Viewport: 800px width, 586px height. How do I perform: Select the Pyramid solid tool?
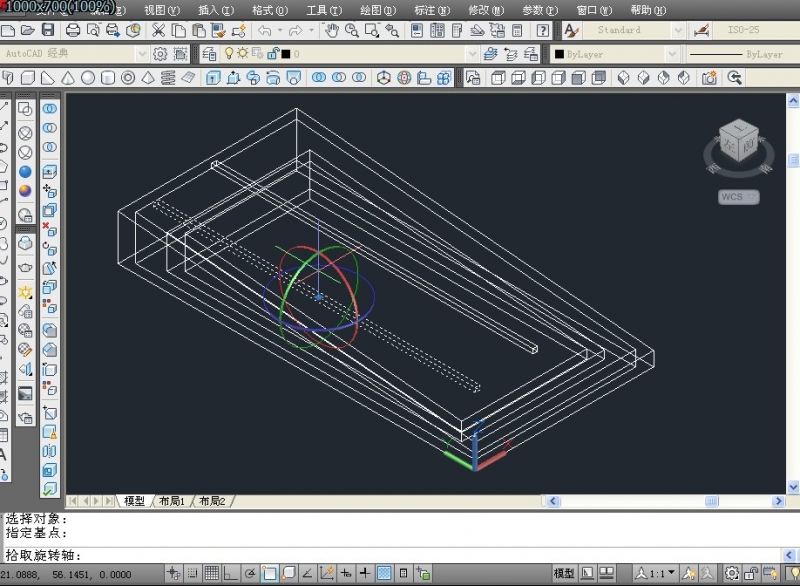[148, 78]
